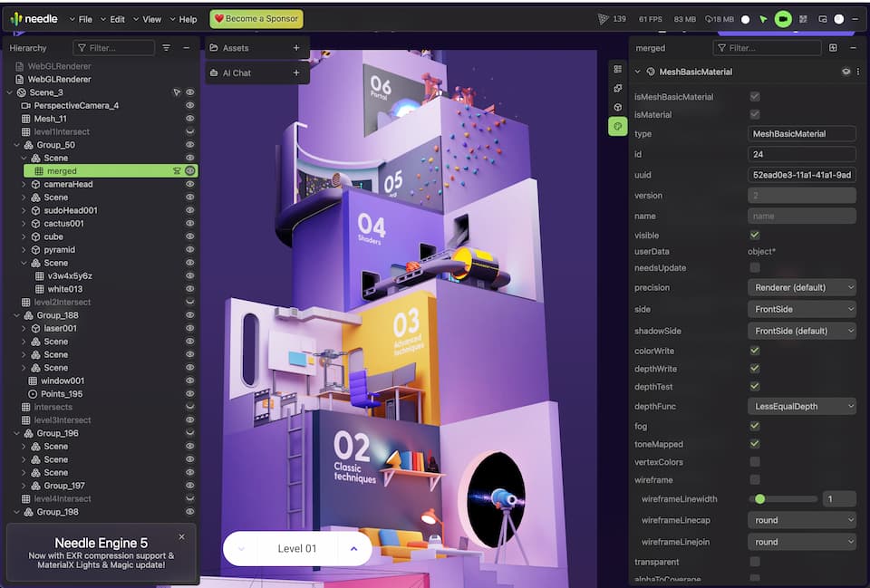Click the sort icon in Hierarchy header
The height and width of the screenshot is (588, 870).
coord(166,48)
